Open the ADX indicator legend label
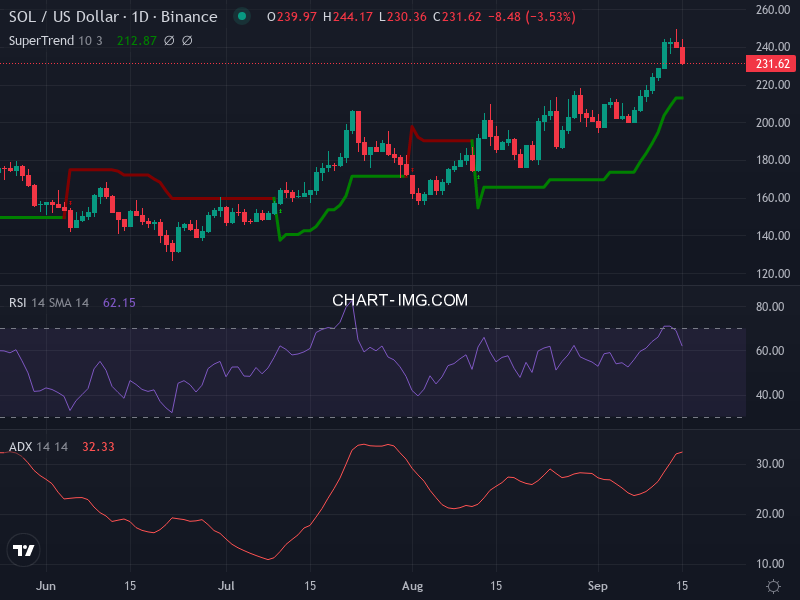The height and width of the screenshot is (600, 800). coord(38,446)
